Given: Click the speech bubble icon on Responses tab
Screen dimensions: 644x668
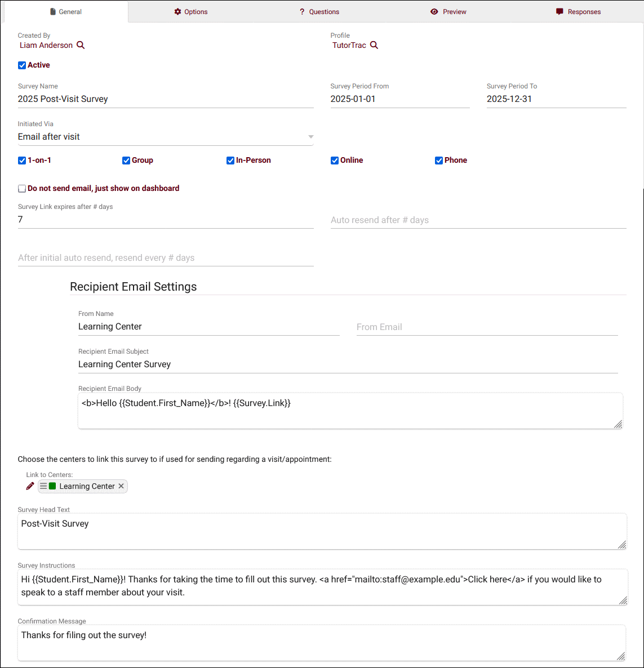Looking at the screenshot, I should pos(559,11).
